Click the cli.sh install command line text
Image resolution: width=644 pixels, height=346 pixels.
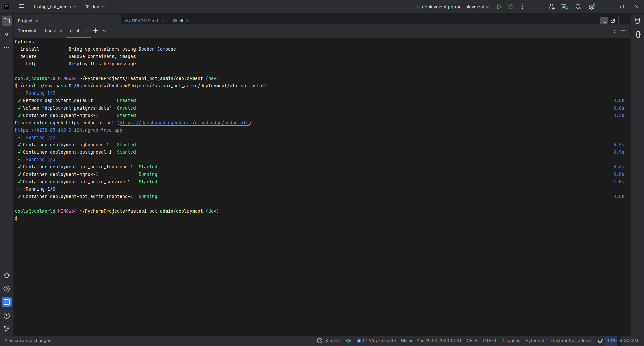[x=144, y=86]
